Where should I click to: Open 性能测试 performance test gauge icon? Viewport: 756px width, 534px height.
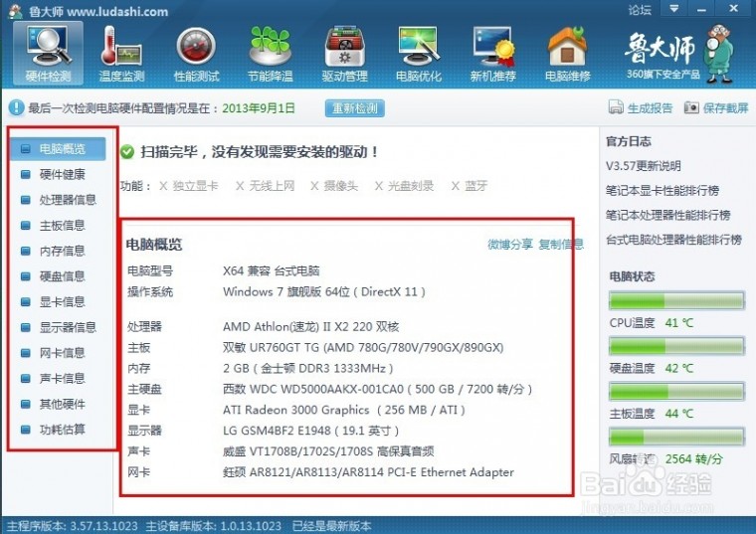coord(196,54)
